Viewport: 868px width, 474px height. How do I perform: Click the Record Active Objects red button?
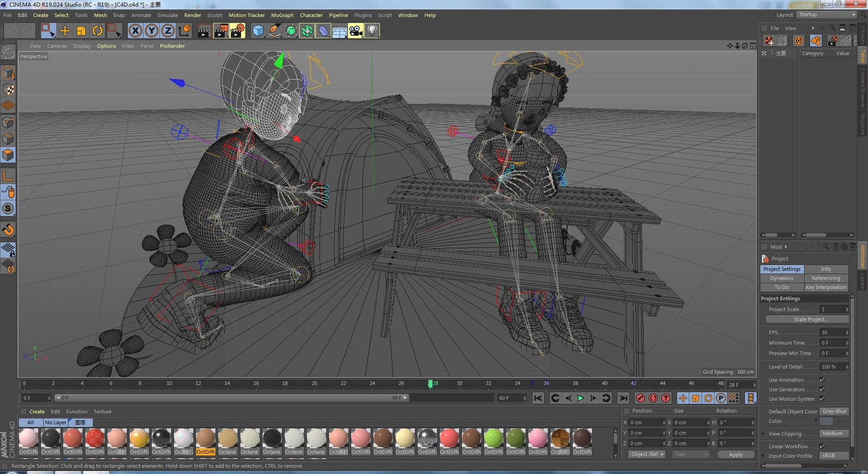[x=640, y=398]
